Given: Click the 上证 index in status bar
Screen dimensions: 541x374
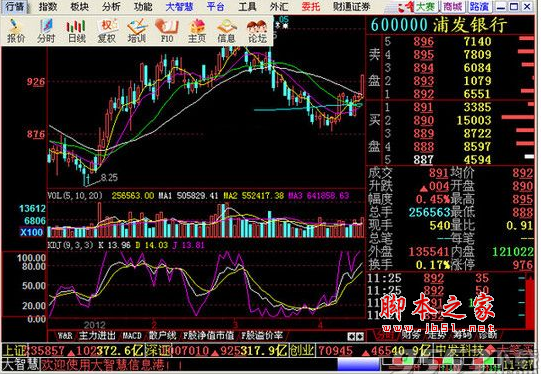Looking at the screenshot, I should click(15, 351).
